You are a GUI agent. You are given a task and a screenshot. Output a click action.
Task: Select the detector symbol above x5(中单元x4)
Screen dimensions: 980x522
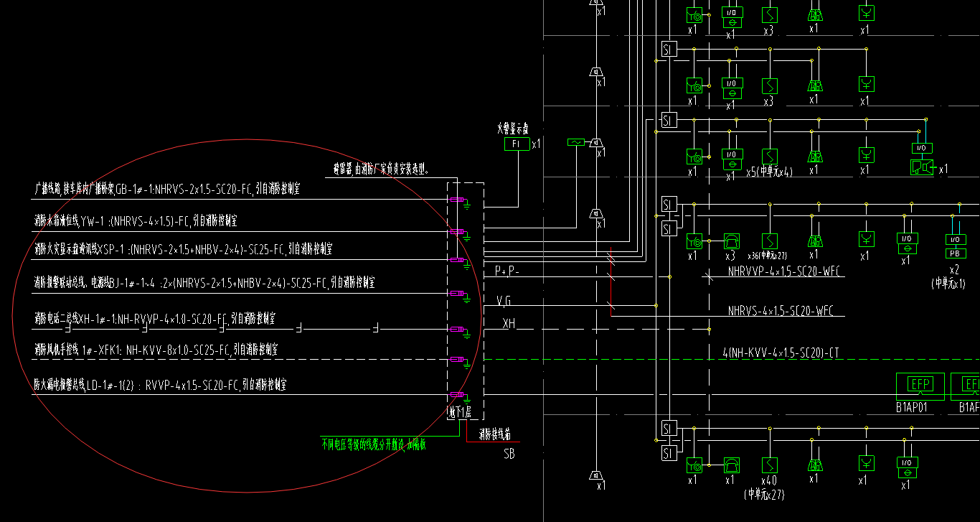coord(769,156)
